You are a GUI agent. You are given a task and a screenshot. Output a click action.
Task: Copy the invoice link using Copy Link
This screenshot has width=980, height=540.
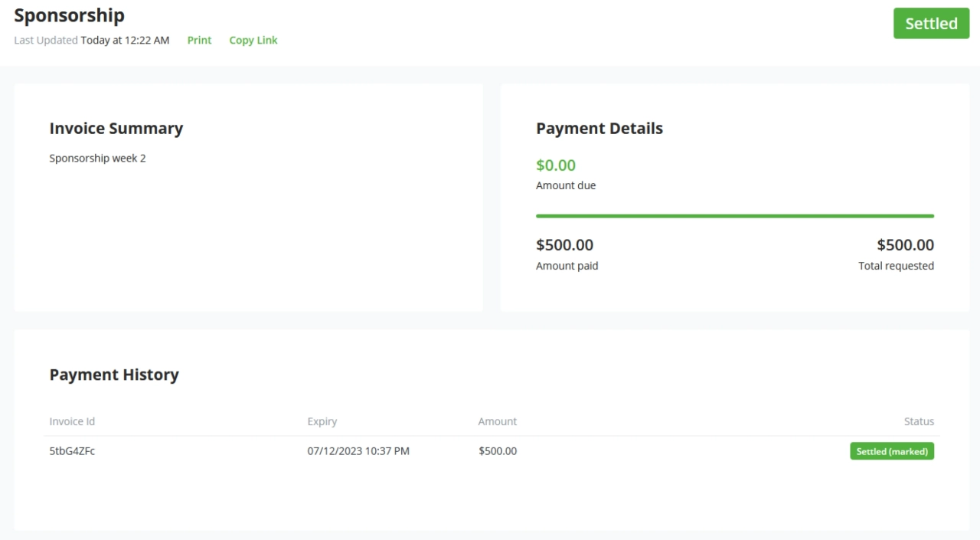(253, 40)
